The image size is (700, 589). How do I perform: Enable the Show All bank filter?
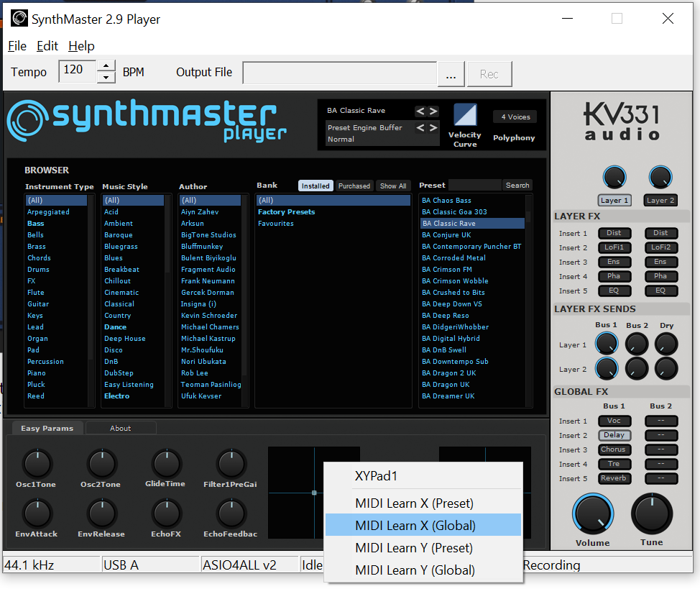point(393,185)
